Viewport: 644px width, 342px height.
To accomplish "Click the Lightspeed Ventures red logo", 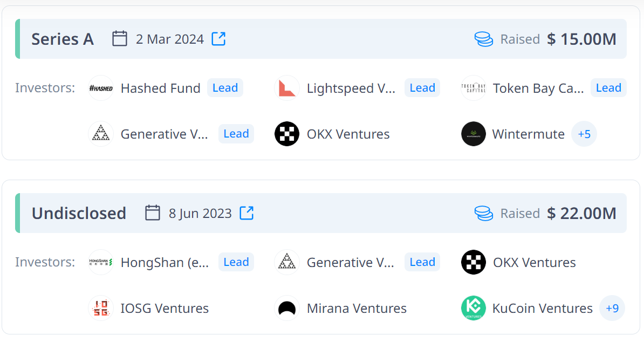I will coord(287,88).
